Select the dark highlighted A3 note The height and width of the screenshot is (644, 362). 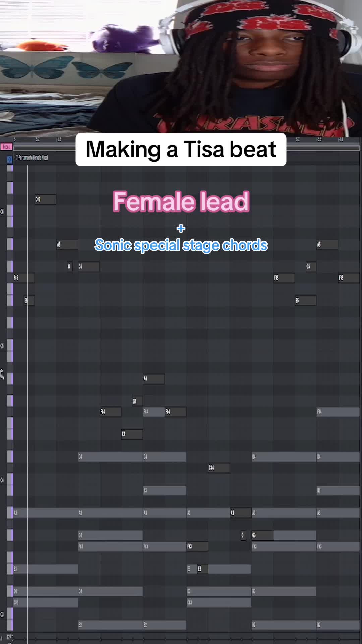(241, 513)
